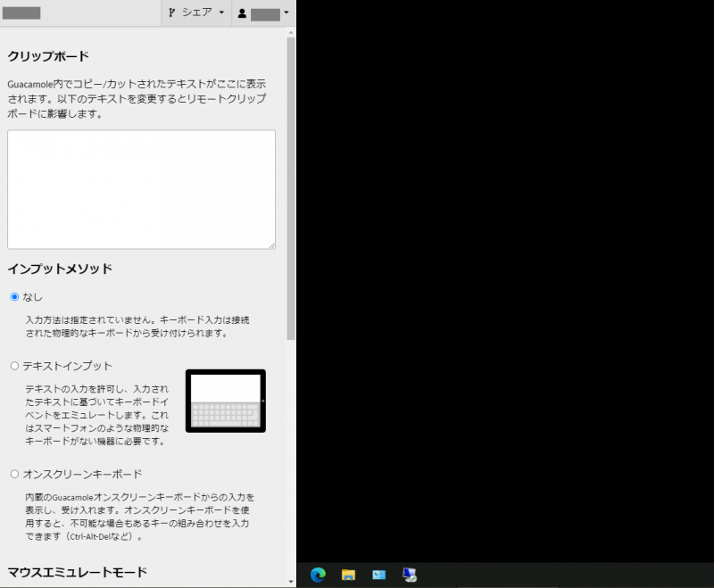The width and height of the screenshot is (714, 588).
Task: Click the オンスクリーンキーボード label text
Action: 82,474
